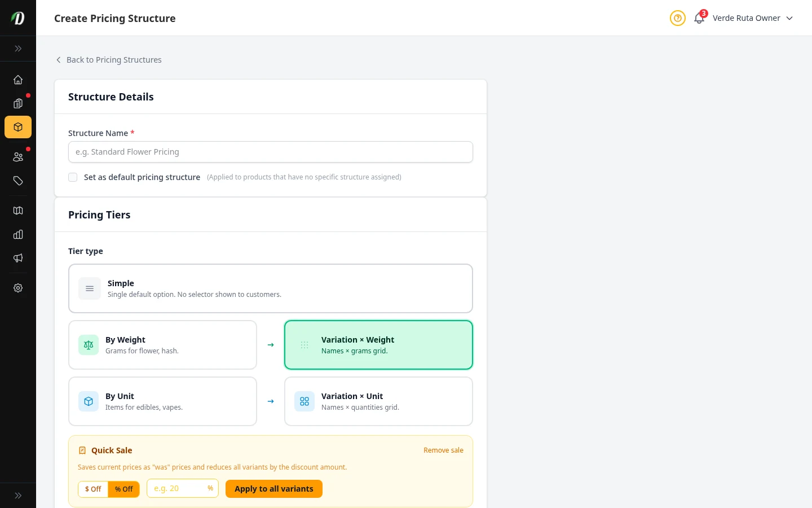This screenshot has width=812, height=508.
Task: Expand the bottom sidebar double-chevron
Action: (18, 495)
